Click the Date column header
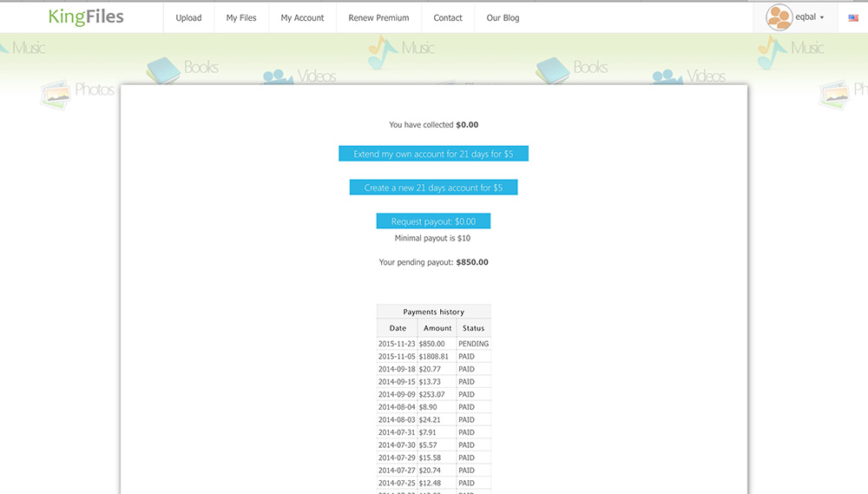Image resolution: width=868 pixels, height=494 pixels. point(398,328)
